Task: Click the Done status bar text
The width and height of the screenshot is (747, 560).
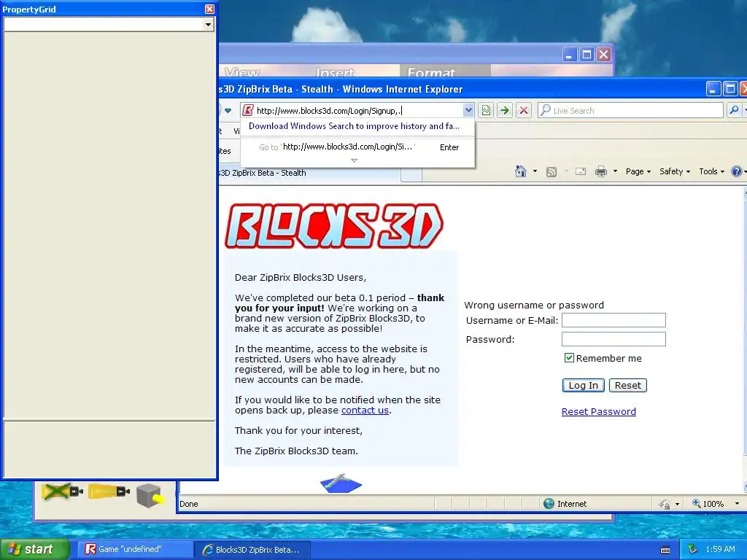Action: pyautogui.click(x=189, y=504)
